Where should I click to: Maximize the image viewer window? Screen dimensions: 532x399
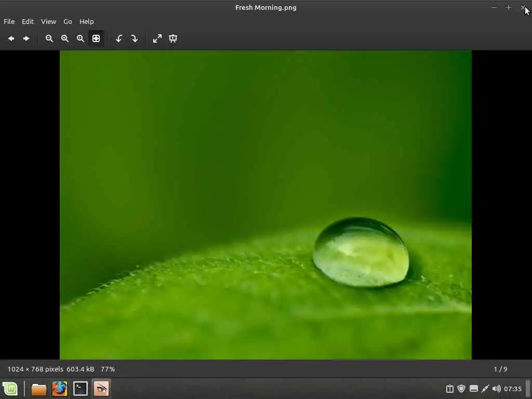[508, 7]
